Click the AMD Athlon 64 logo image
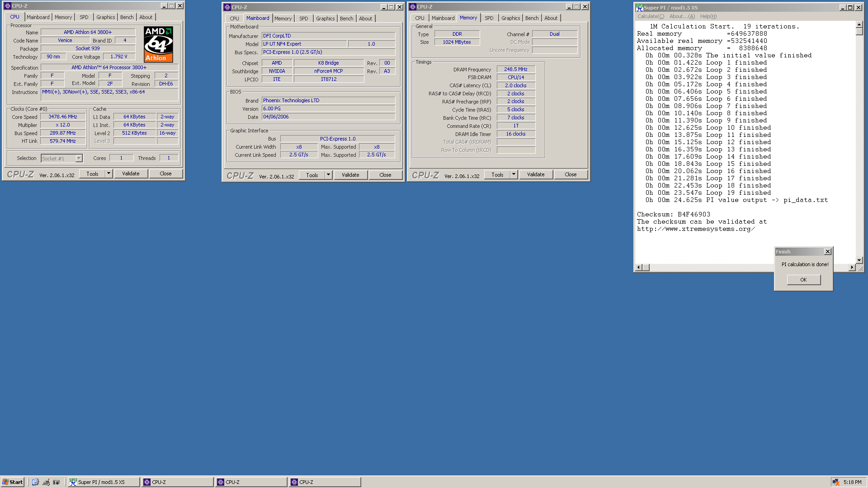Viewport: 868px width, 488px height. (158, 44)
